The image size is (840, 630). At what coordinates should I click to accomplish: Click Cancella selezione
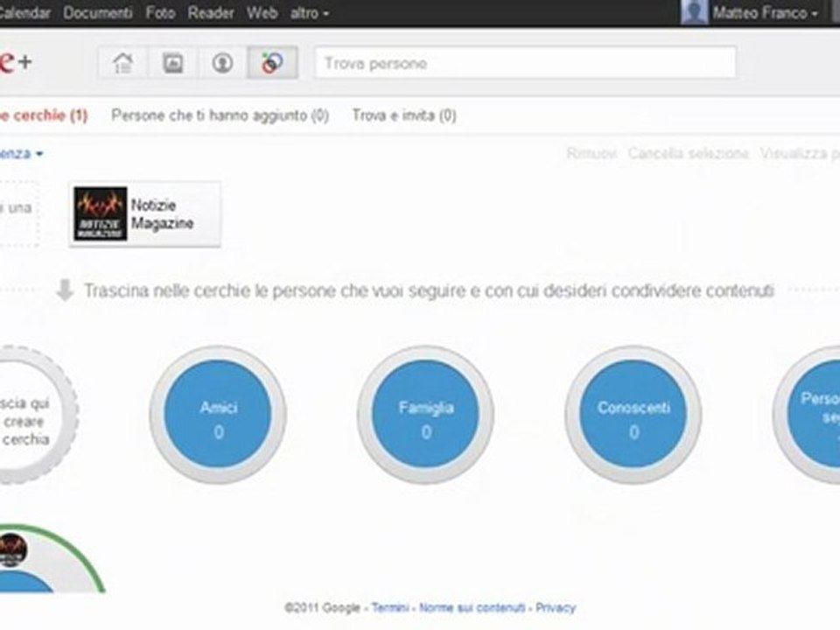pos(688,154)
